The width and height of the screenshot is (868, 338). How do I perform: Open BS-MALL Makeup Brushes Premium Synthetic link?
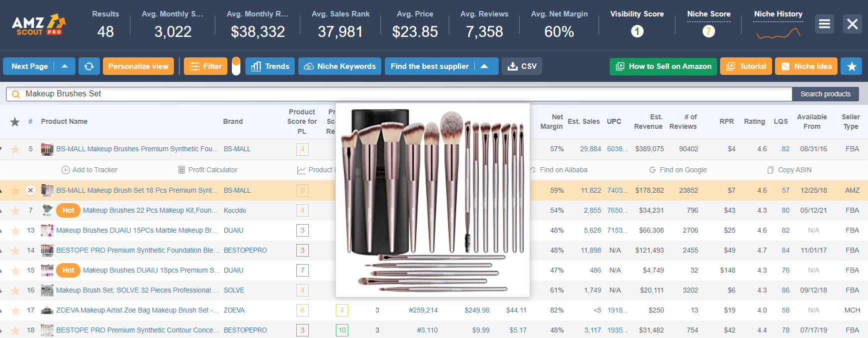tap(137, 149)
